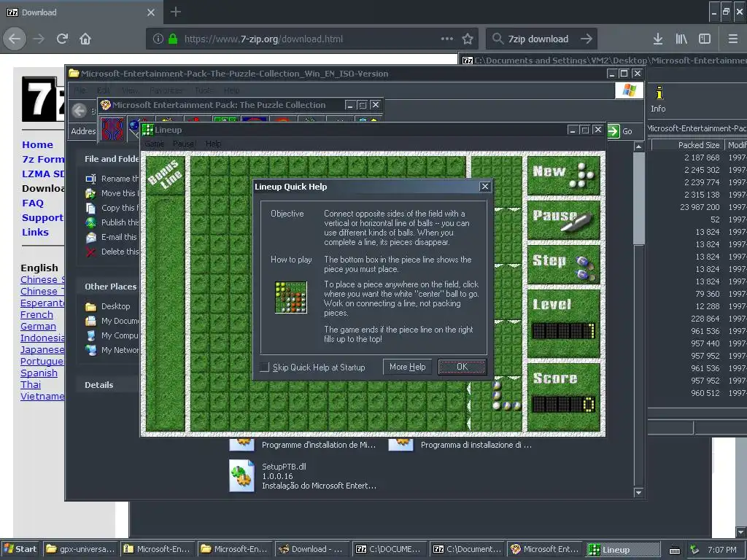Screen dimensions: 747x560
Task: Click the Explorer scrollbar down arrow
Action: [639, 492]
